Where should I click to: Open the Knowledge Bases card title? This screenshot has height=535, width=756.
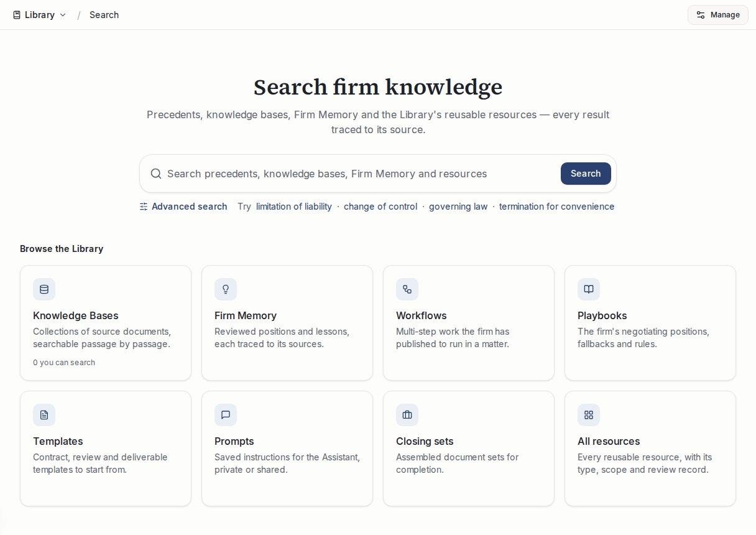[x=76, y=315]
